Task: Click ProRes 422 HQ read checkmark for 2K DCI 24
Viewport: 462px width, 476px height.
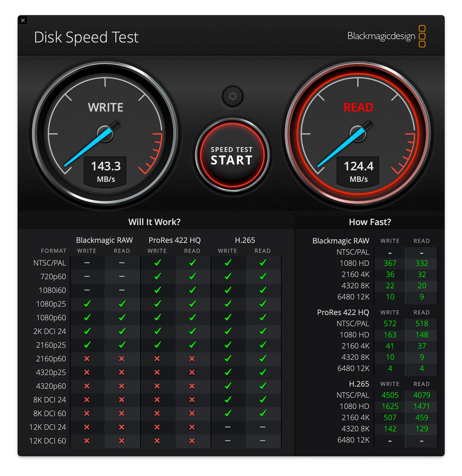Action: pyautogui.click(x=192, y=331)
